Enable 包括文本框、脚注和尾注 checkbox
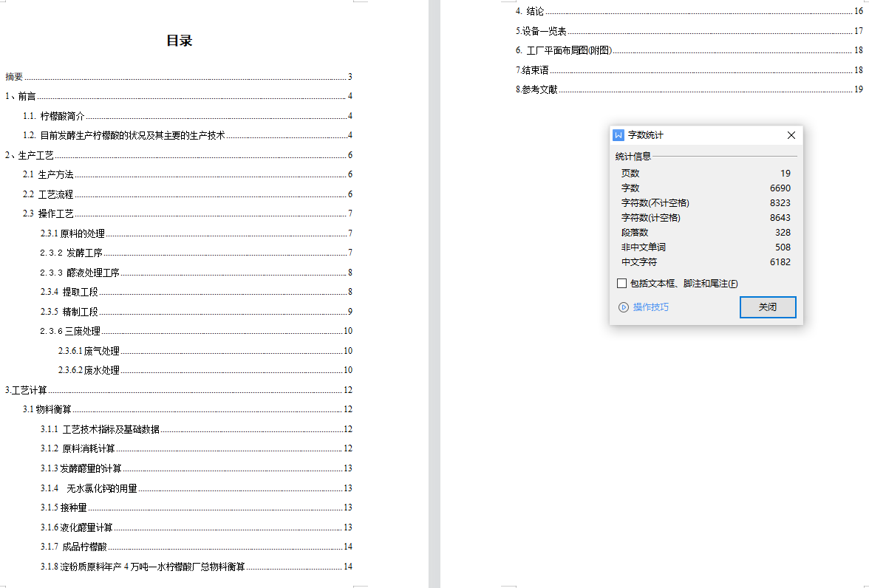 pyautogui.click(x=622, y=284)
